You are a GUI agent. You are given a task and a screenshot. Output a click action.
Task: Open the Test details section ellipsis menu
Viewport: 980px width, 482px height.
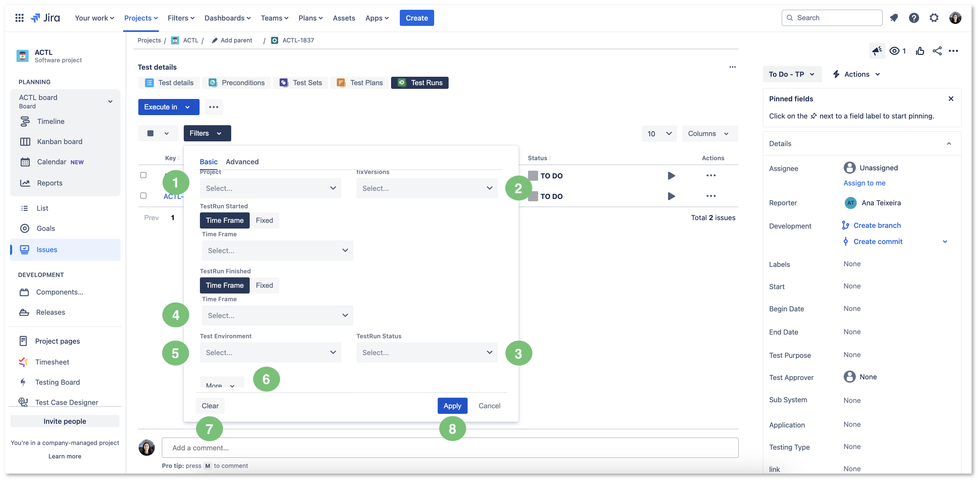732,67
